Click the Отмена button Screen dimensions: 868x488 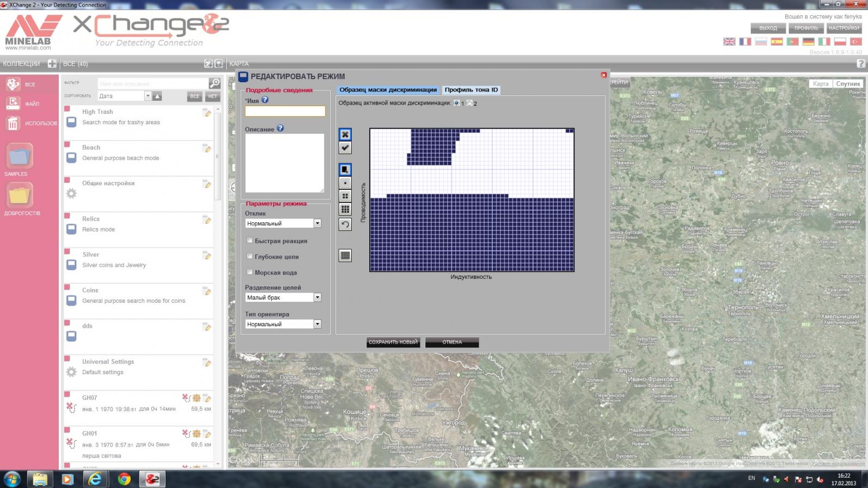(x=452, y=342)
